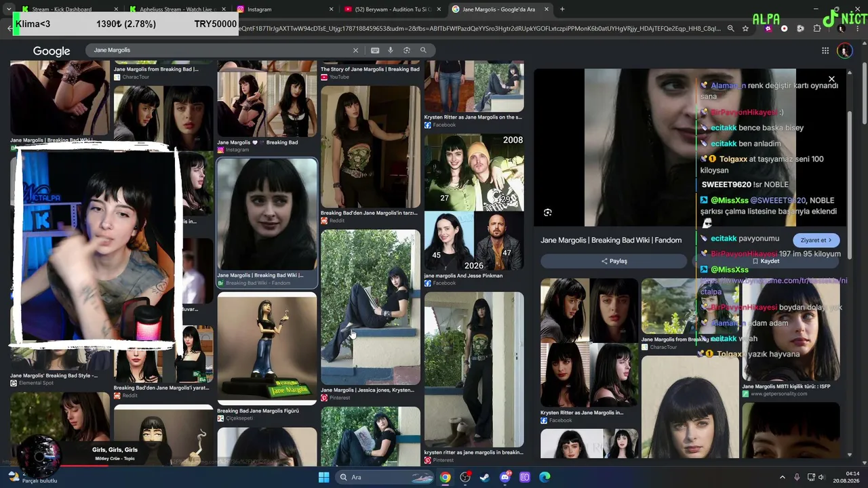This screenshot has height=488, width=868.
Task: Switch to the Apheliuss Stream tab
Action: (176, 9)
